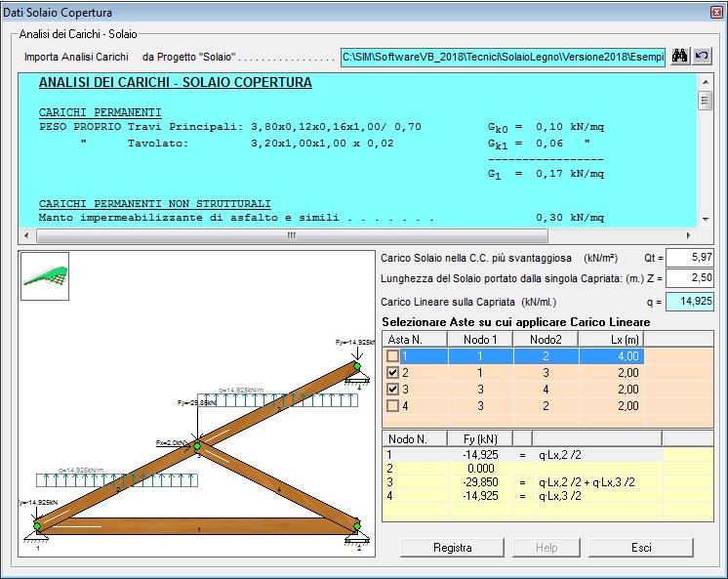This screenshot has width=728, height=579.
Task: Click the horizontal scrollbar thumb
Action: click(x=292, y=235)
